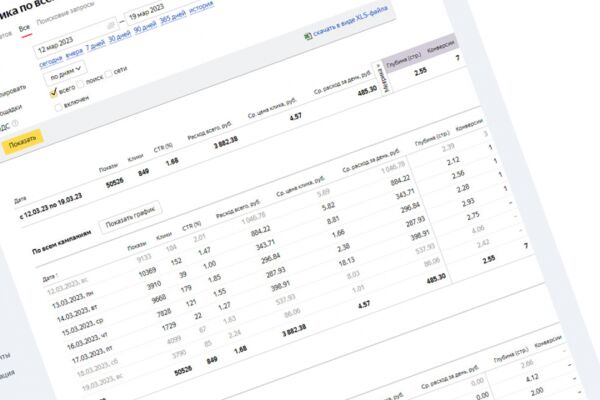The image size is (600, 400).
Task: Enable the 'сети' checkbox
Action: [109, 73]
